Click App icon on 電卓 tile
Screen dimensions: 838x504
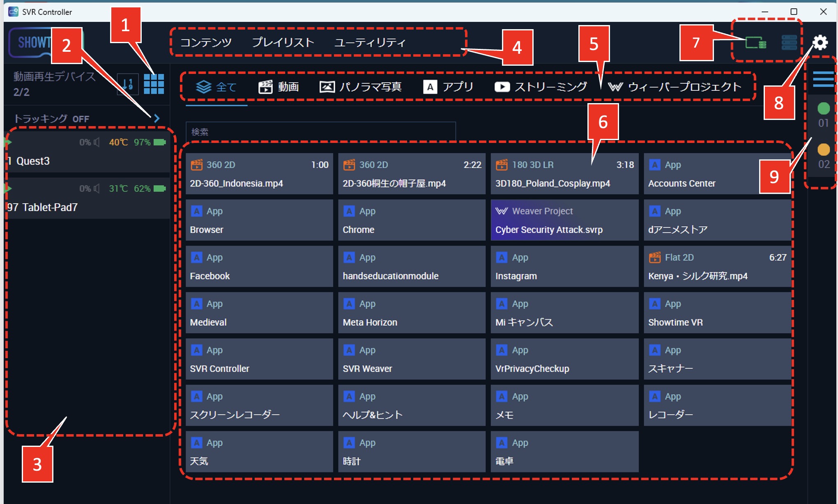tap(502, 443)
